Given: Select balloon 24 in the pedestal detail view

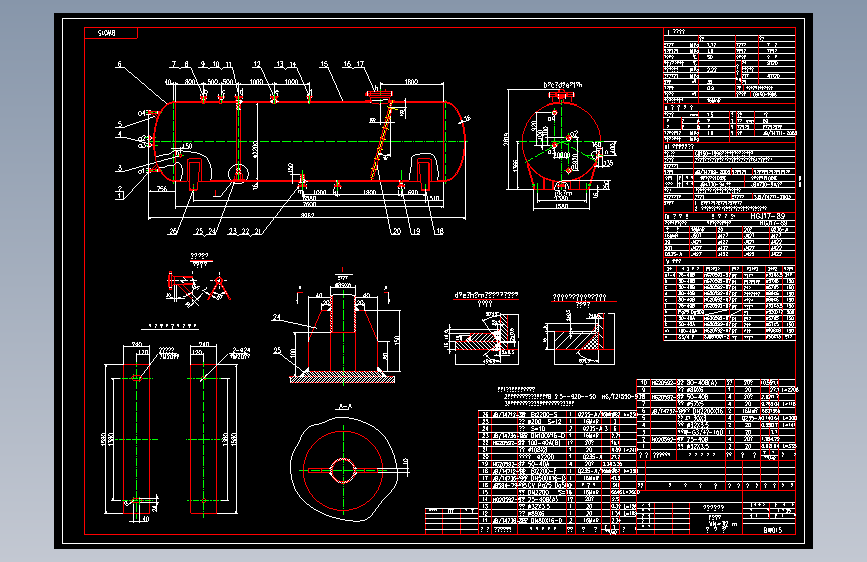Looking at the screenshot, I should click(x=276, y=318).
